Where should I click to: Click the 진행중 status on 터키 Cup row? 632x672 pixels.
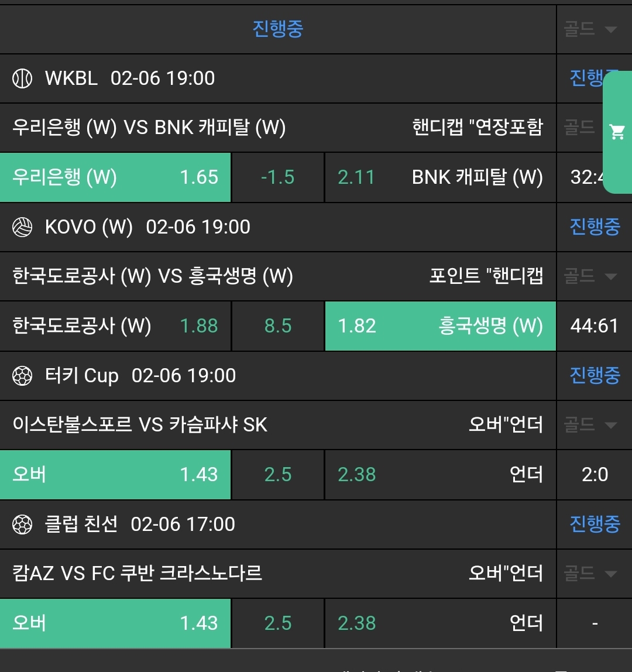[595, 376]
